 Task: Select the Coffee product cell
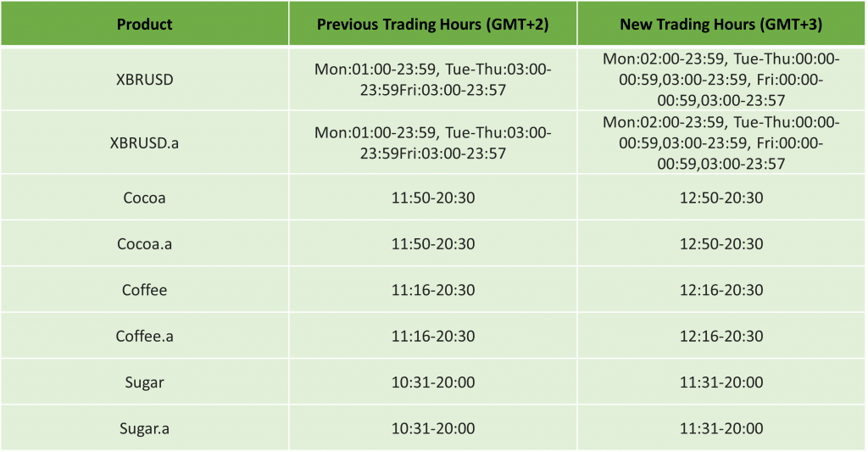144,290
